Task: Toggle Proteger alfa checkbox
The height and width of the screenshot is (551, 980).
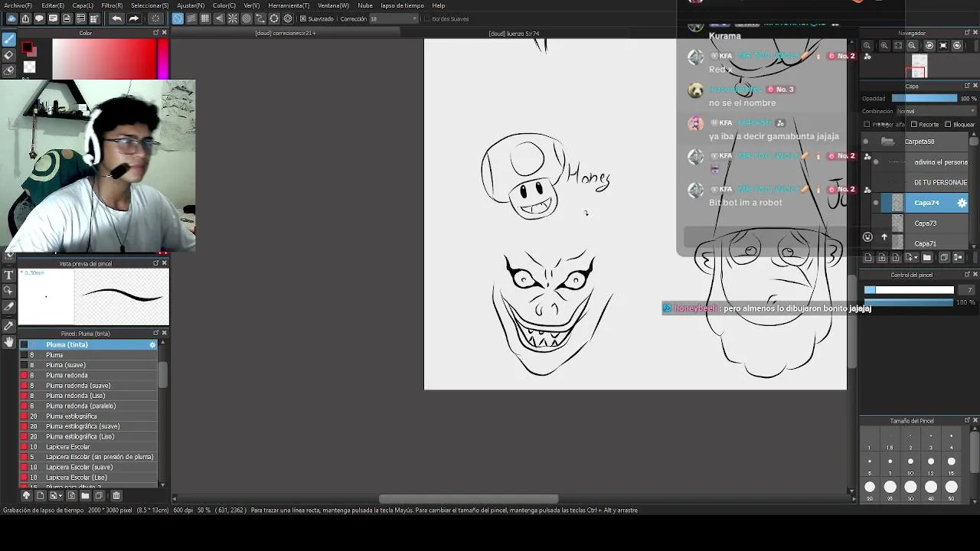Action: [867, 125]
